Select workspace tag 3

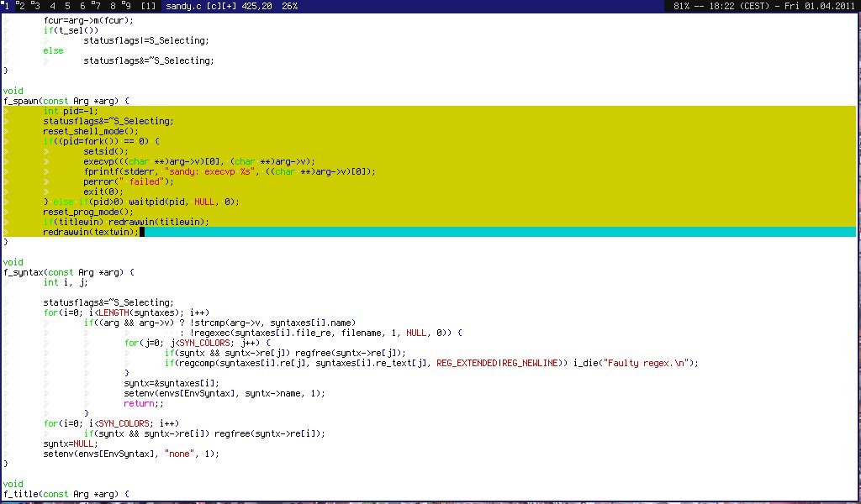pyautogui.click(x=36, y=6)
